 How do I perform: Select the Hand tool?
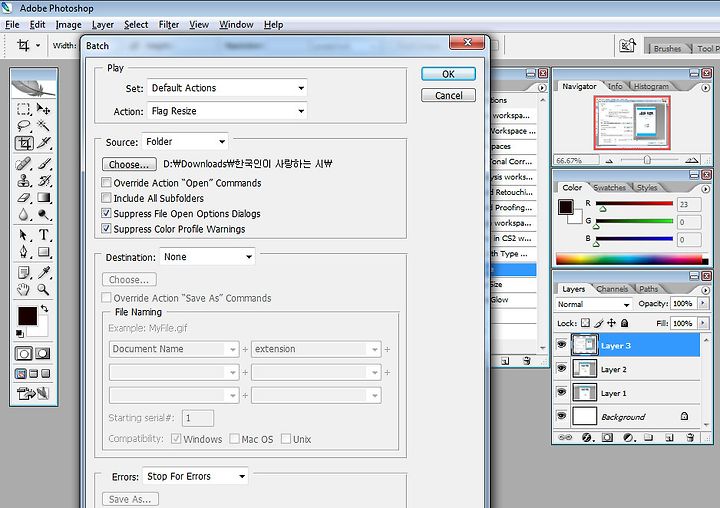(23, 289)
